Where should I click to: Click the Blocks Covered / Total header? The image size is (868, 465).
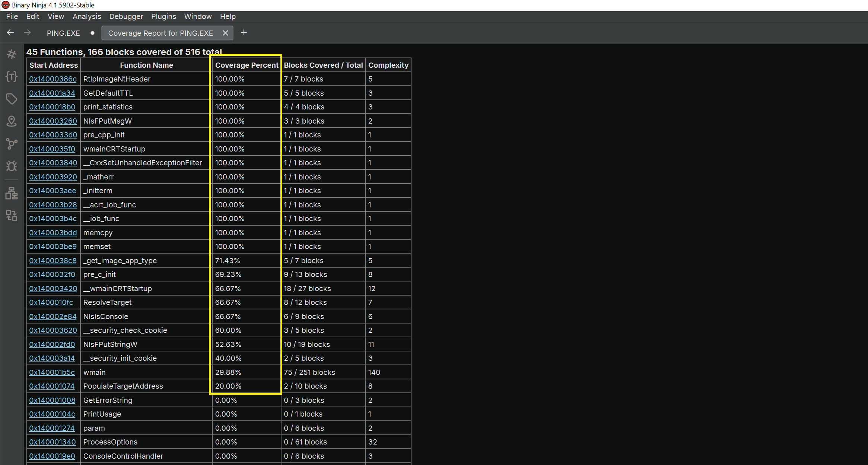(323, 65)
